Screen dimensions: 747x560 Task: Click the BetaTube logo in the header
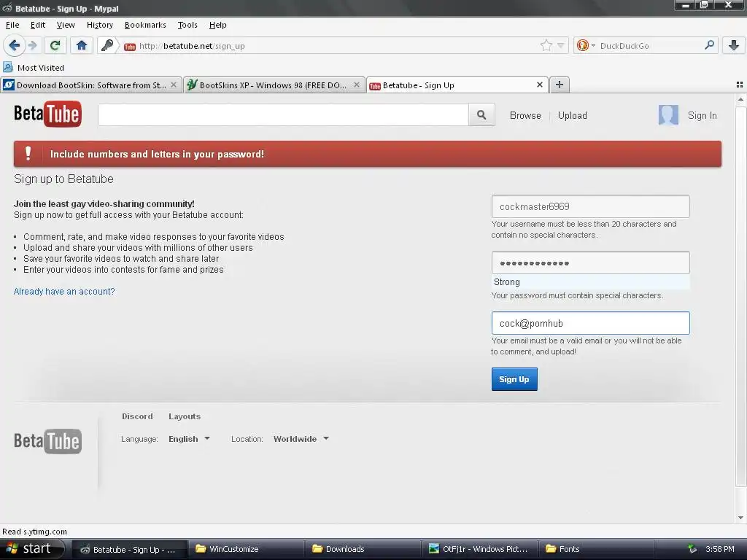(47, 114)
